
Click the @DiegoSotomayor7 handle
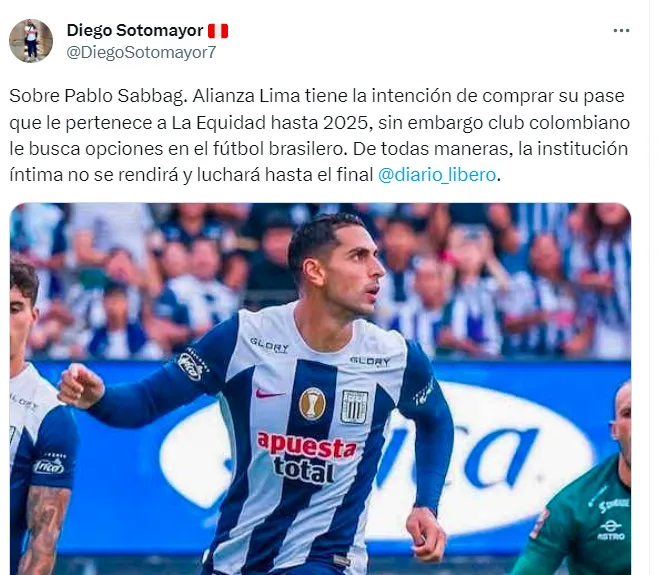(141, 52)
